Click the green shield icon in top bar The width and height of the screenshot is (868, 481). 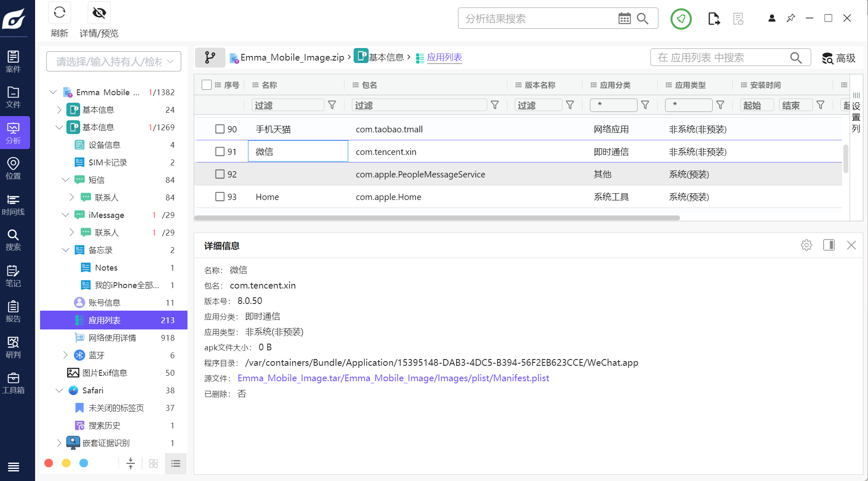(x=681, y=19)
